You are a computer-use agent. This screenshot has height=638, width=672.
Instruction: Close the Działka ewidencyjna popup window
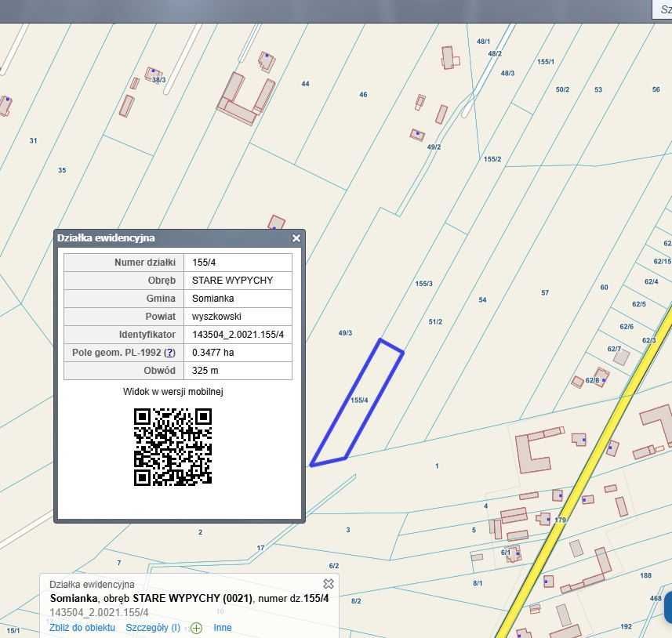click(x=296, y=238)
